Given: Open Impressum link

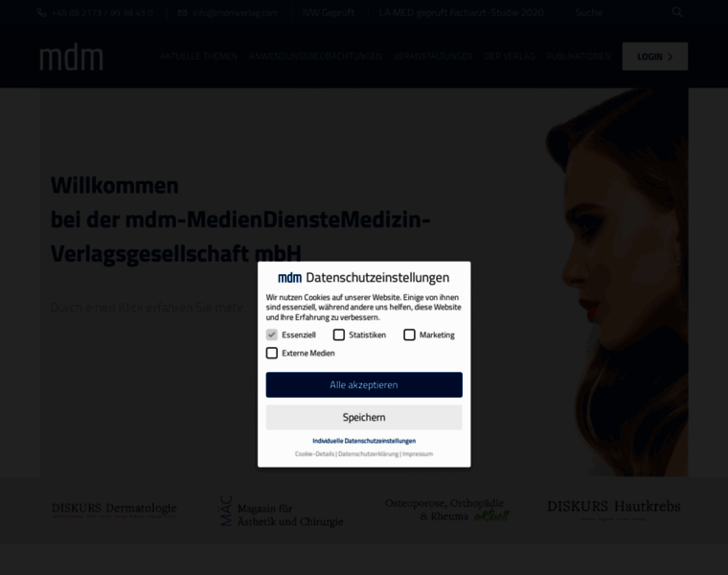Looking at the screenshot, I should 418,454.
